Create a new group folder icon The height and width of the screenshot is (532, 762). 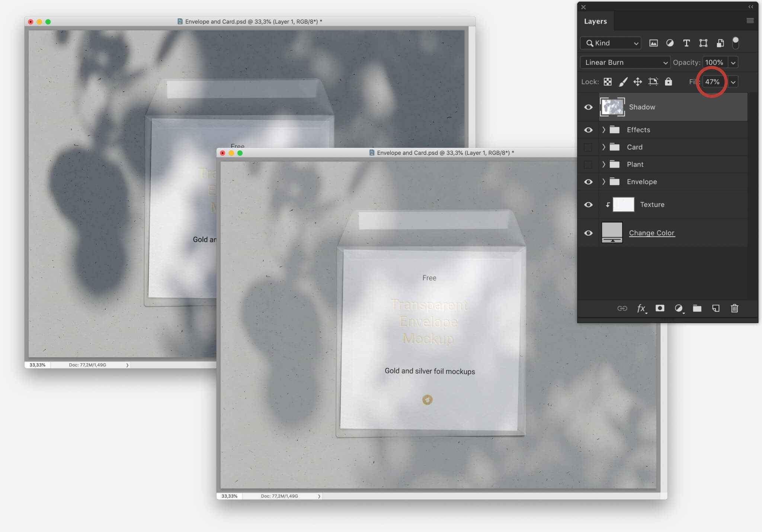(697, 308)
